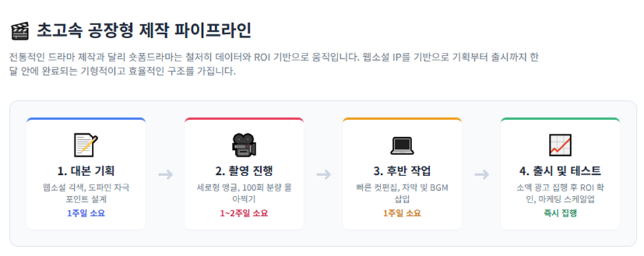Select the '2. 촬영 진행' heading
644x256 pixels.
coord(244,172)
